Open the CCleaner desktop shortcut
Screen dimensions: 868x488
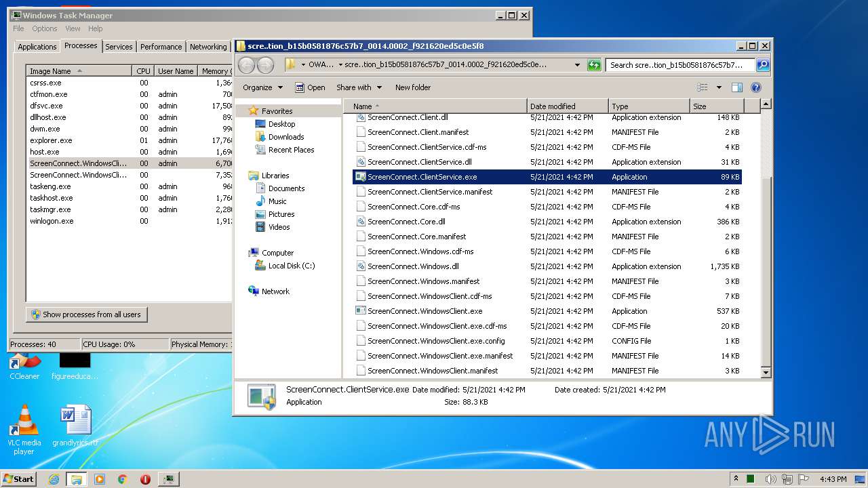[x=24, y=367]
